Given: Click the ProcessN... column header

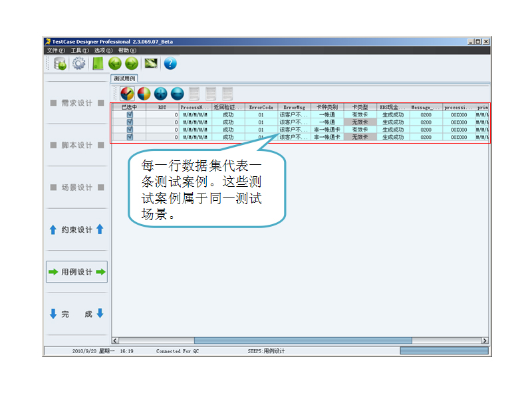Looking at the screenshot, I should [x=196, y=107].
